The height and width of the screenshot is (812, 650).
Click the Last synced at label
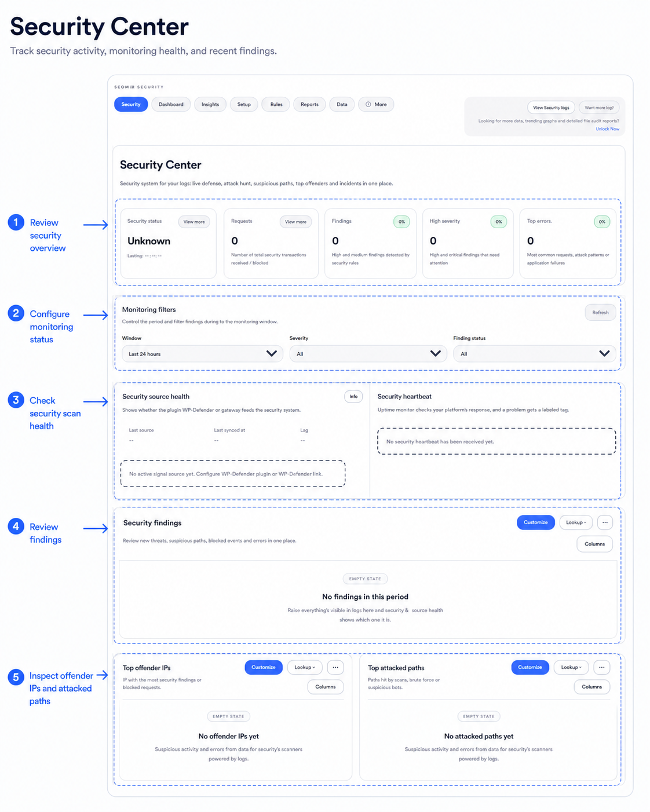click(x=229, y=430)
